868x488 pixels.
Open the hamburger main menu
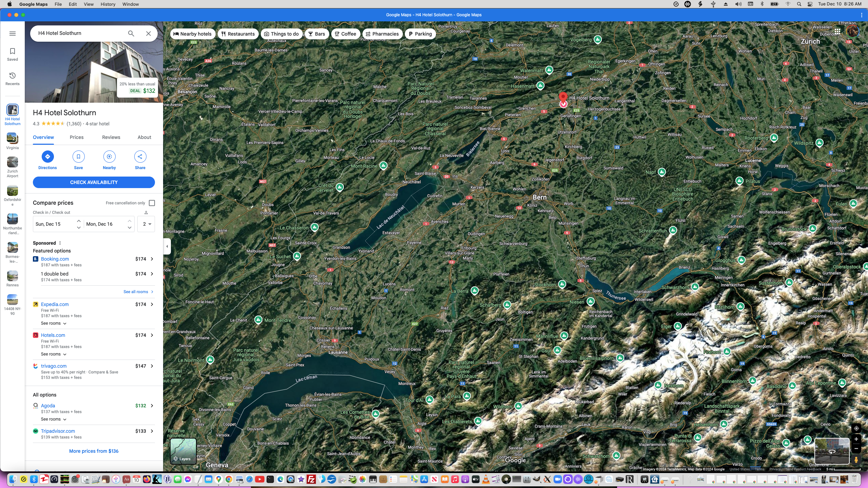pyautogui.click(x=13, y=34)
